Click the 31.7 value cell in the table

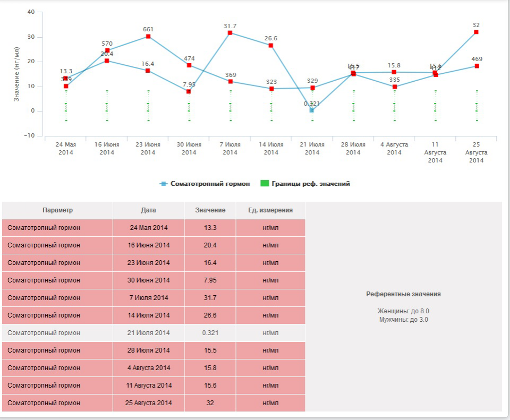tap(210, 298)
